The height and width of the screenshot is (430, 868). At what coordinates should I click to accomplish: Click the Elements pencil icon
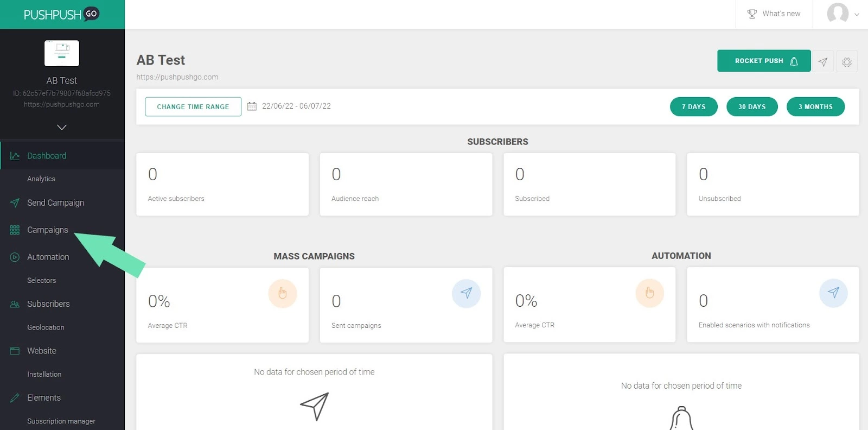tap(15, 398)
